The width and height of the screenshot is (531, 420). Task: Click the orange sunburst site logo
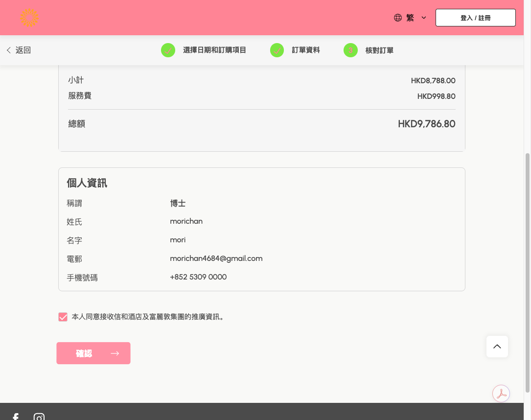click(x=29, y=18)
